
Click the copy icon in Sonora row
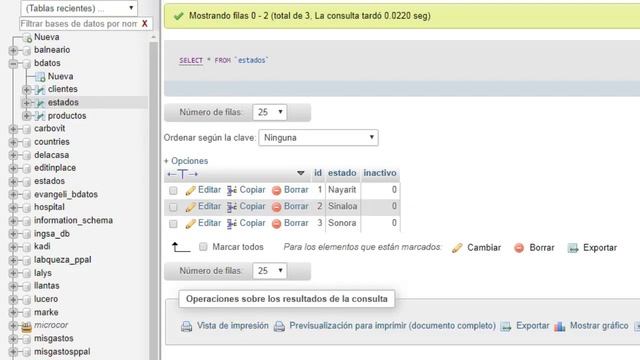(x=232, y=224)
